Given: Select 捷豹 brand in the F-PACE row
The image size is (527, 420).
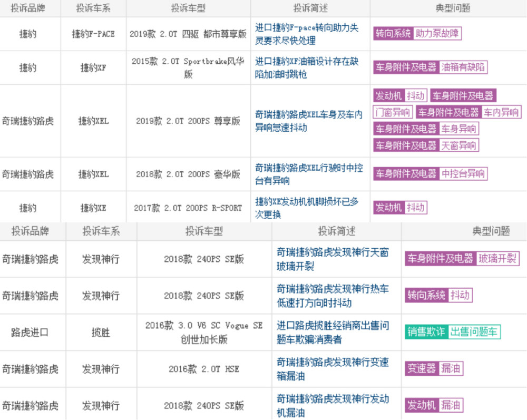Looking at the screenshot, I should (x=28, y=34).
